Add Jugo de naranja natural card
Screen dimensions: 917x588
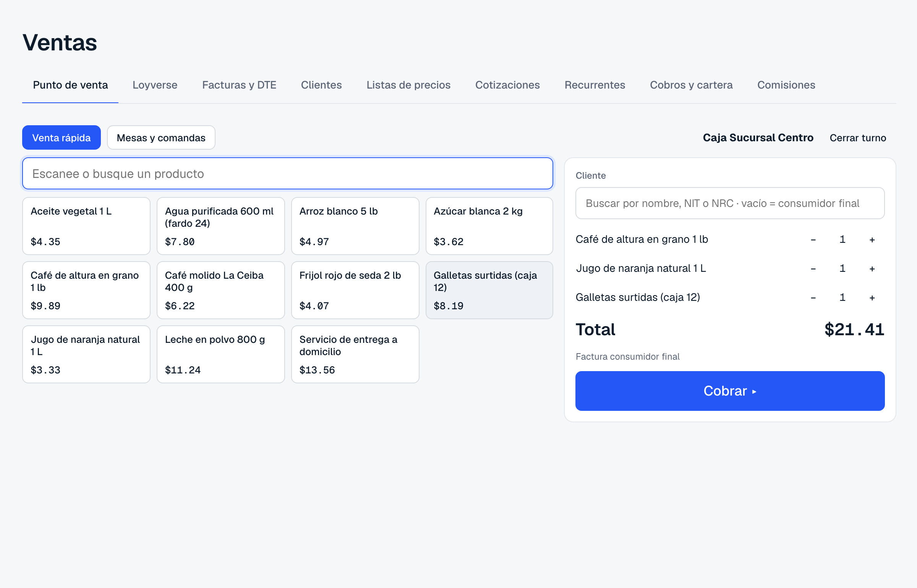[x=86, y=354]
